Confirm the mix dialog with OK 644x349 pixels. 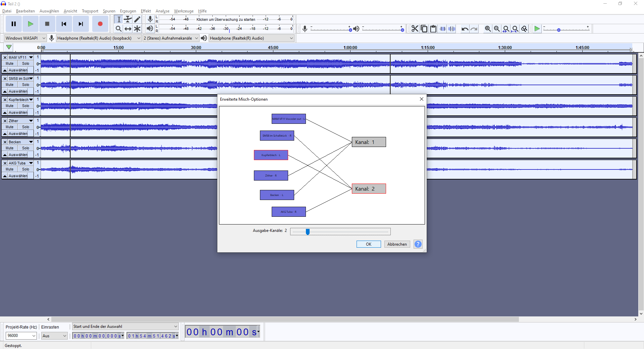point(369,244)
